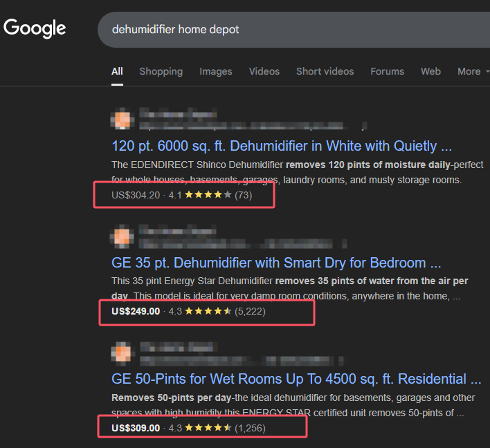Open GE 35 pt. Dehumidifier with Smart Dry link

276,263
